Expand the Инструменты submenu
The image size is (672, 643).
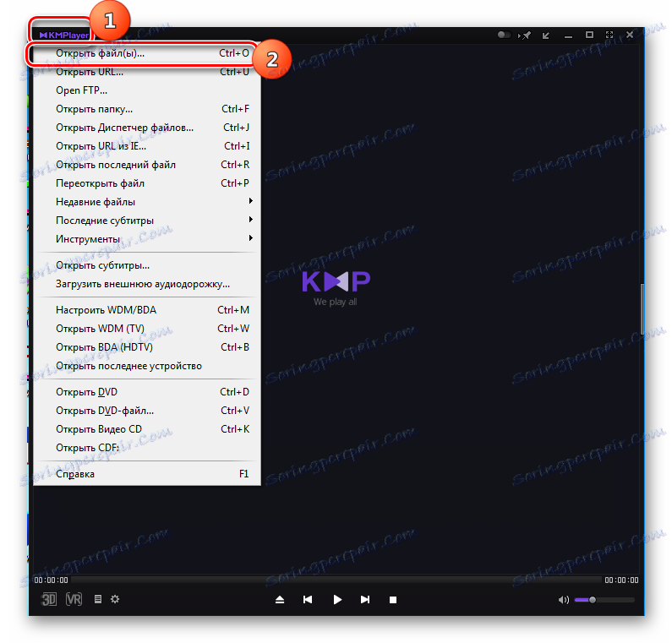147,239
